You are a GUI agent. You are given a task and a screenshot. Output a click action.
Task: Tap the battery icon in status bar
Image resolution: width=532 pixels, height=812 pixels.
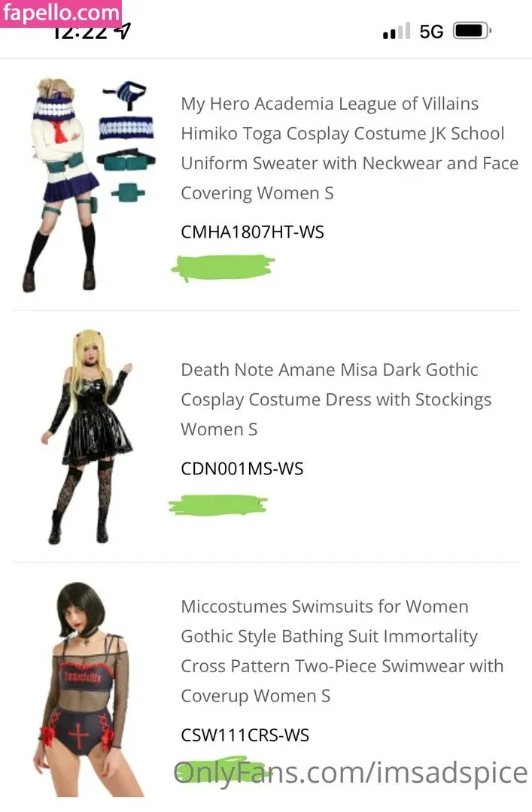tap(473, 31)
